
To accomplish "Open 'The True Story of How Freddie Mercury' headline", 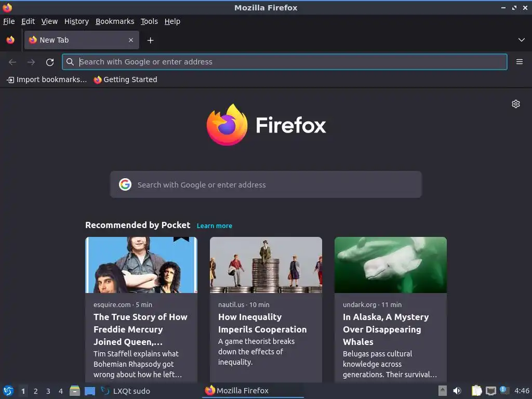I will (x=140, y=329).
